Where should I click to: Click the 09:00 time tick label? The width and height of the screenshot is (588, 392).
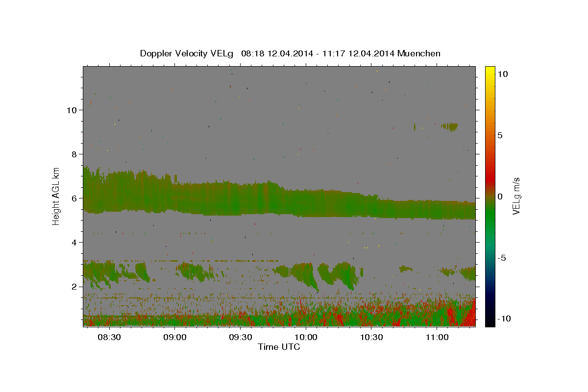click(x=175, y=338)
